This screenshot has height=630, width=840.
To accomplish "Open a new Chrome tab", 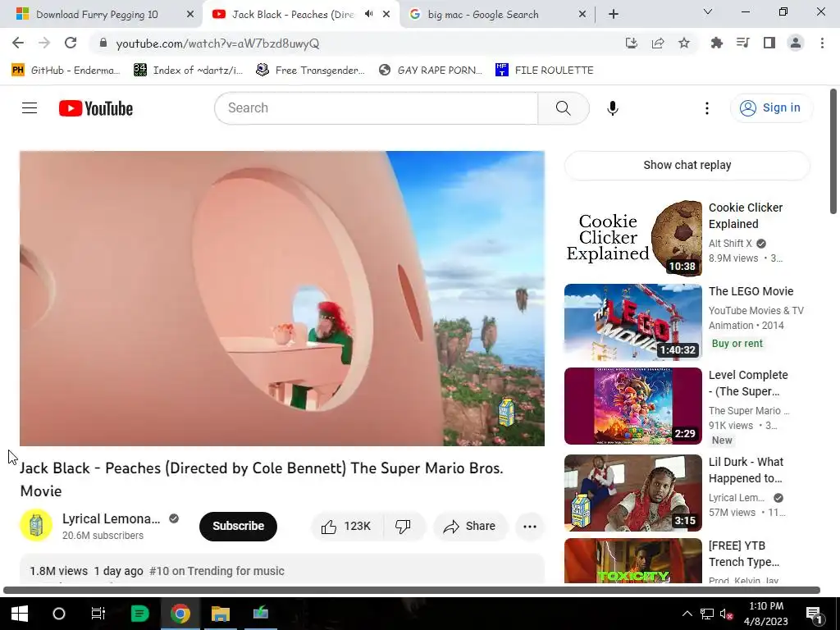I will [x=614, y=15].
